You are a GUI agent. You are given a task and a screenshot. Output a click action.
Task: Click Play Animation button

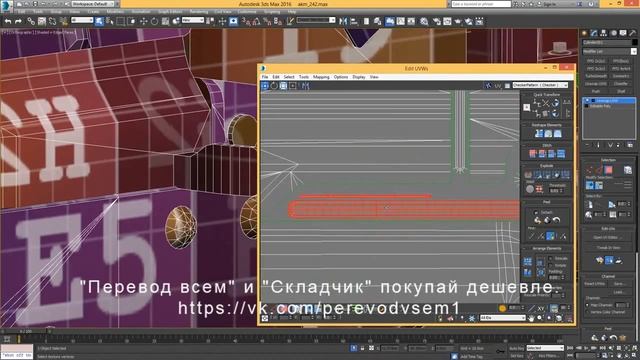[x=587, y=348]
